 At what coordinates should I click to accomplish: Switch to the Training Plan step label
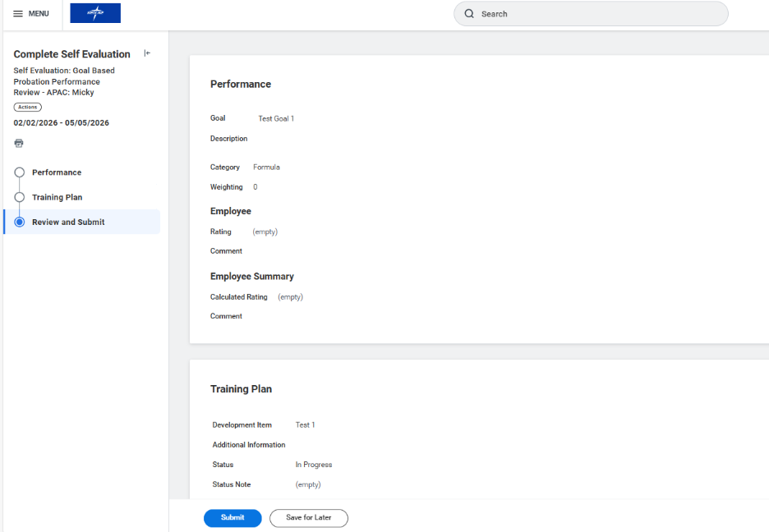coord(58,197)
